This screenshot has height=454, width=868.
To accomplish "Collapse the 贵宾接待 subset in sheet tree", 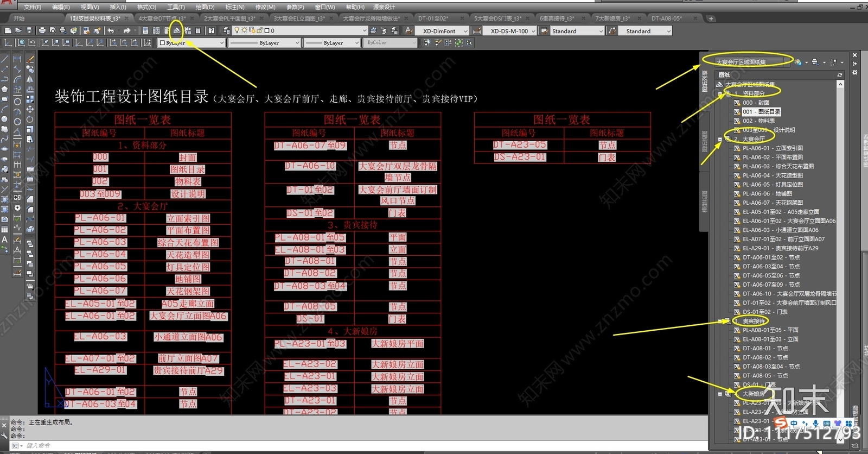I will [x=720, y=321].
